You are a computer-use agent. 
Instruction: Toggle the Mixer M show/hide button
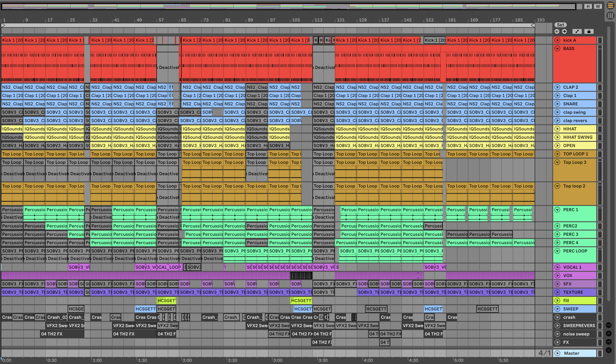pyautogui.click(x=609, y=342)
